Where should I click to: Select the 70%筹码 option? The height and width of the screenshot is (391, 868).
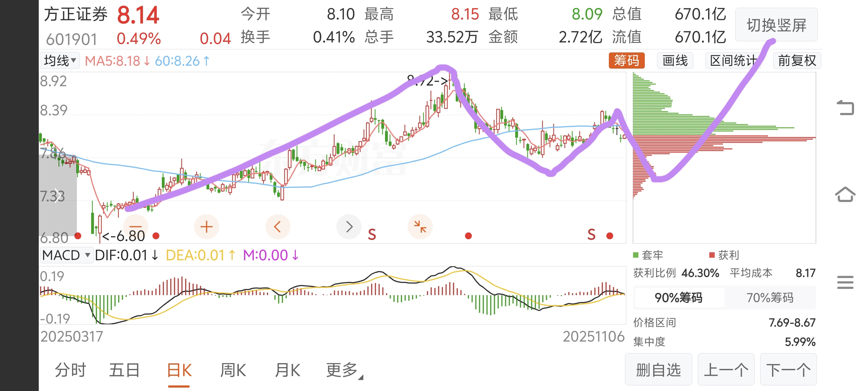[770, 298]
